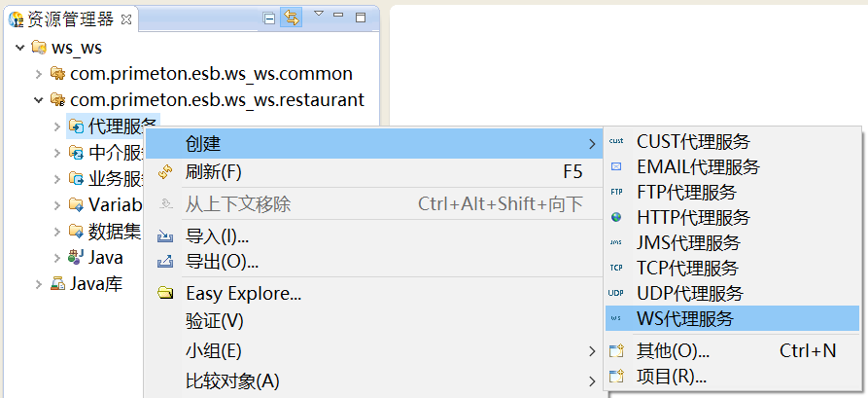Screen dimensions: 868x398
Task: Choose 导入(I)... from the context menu
Action: (x=217, y=236)
